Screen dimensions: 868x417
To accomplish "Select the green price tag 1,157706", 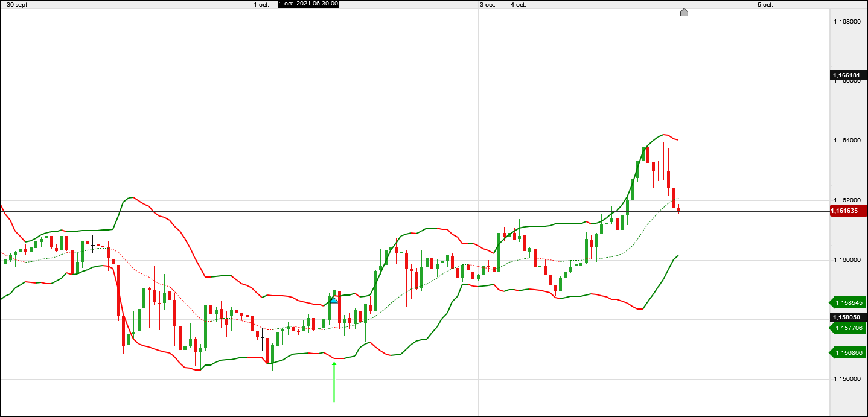I will pos(849,328).
